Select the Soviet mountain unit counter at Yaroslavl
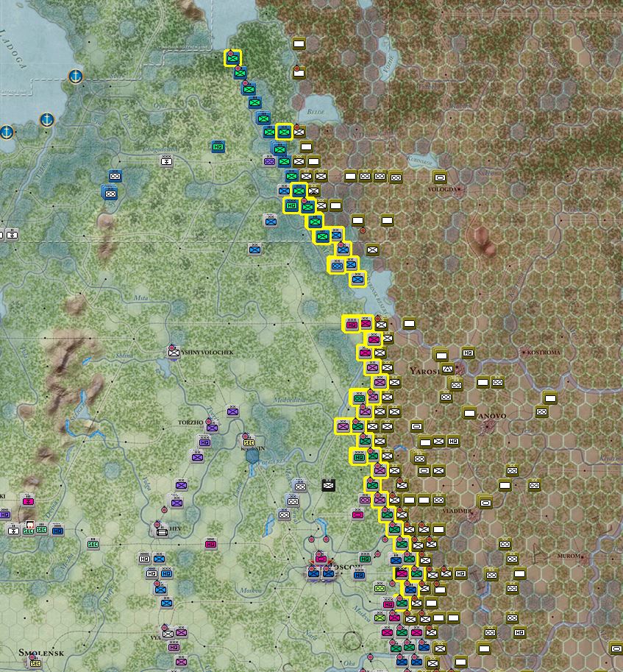Image resolution: width=623 pixels, height=672 pixels. click(x=447, y=368)
